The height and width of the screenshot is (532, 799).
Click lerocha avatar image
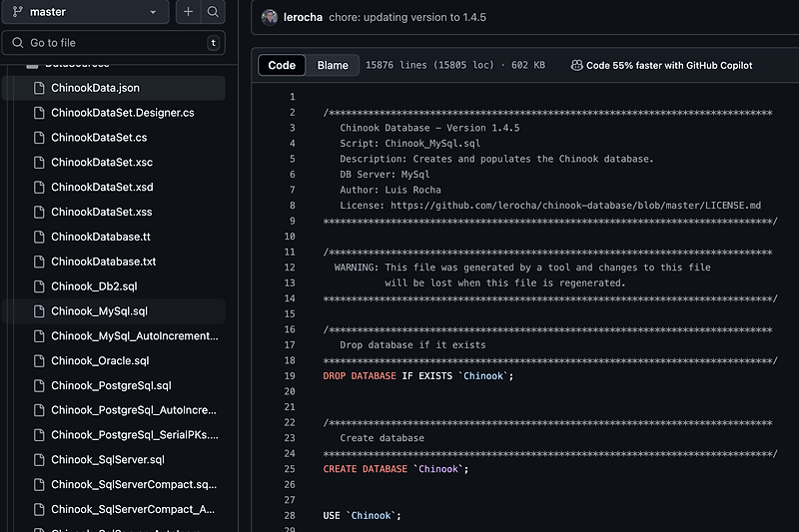tap(269, 17)
